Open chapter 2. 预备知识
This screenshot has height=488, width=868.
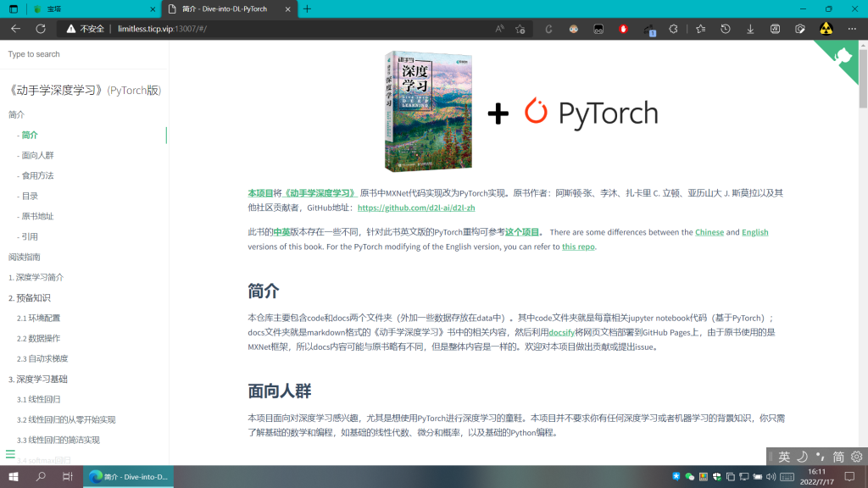coord(30,297)
